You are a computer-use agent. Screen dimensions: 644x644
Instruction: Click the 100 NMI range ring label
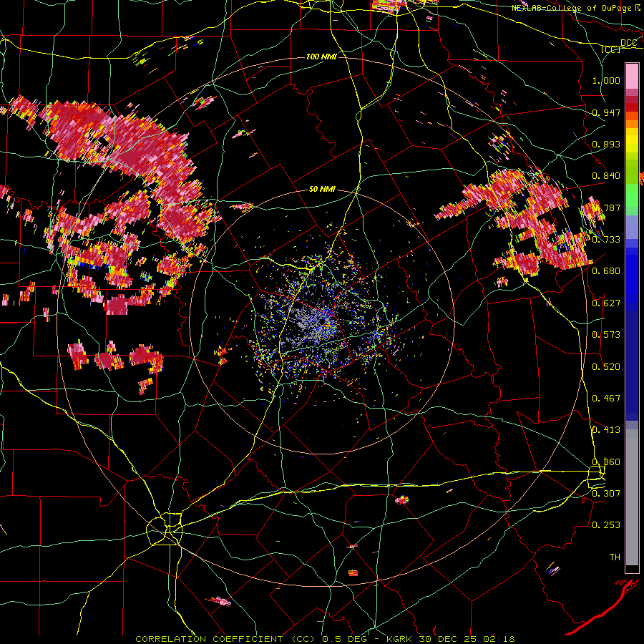321,57
